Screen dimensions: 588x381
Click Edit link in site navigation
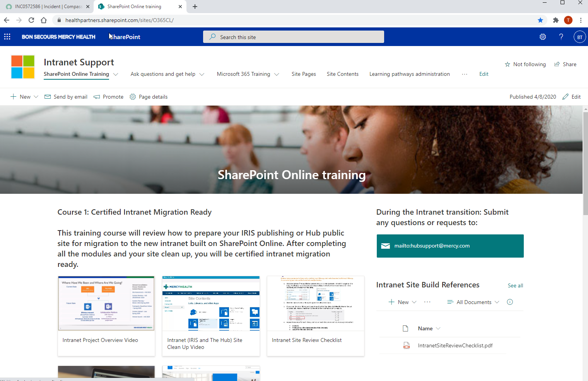click(x=484, y=74)
